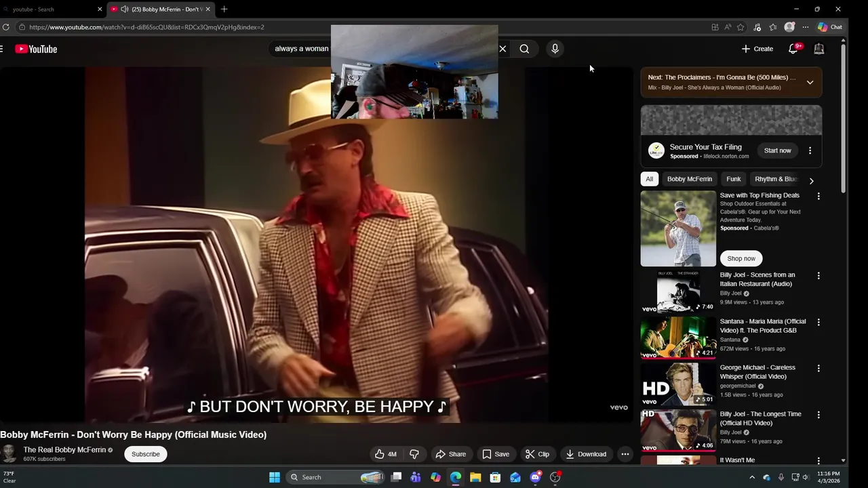Open options for Santana Maria Maria
Viewport: 868px width, 488px height.
[818, 322]
